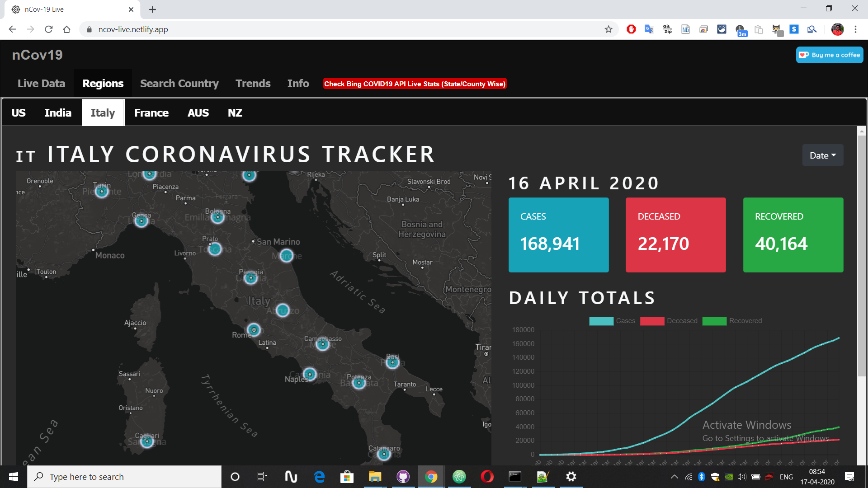
Task: Switch to the France region tab
Action: tap(151, 113)
